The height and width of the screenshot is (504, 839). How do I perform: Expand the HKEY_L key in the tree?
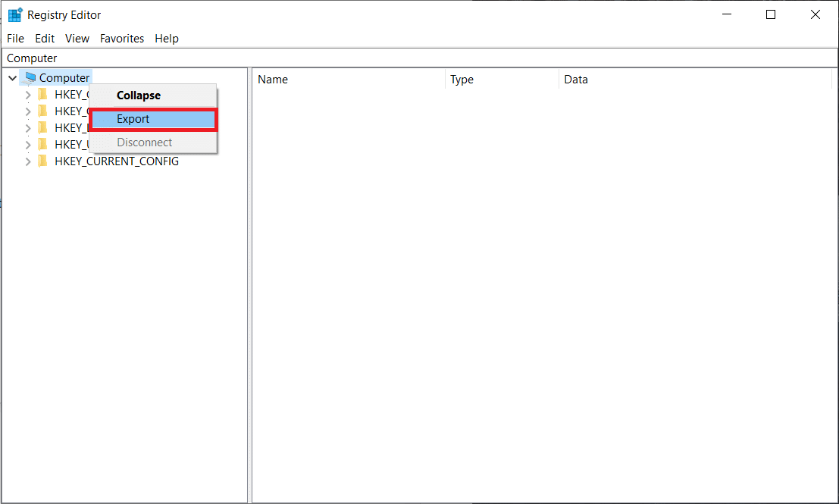click(x=28, y=128)
